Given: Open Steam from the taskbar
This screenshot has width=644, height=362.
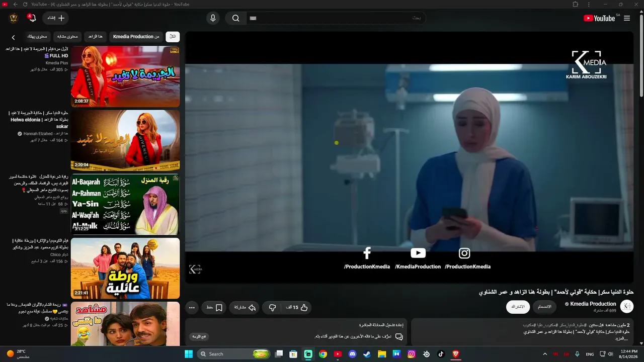Looking at the screenshot, I should (367, 354).
